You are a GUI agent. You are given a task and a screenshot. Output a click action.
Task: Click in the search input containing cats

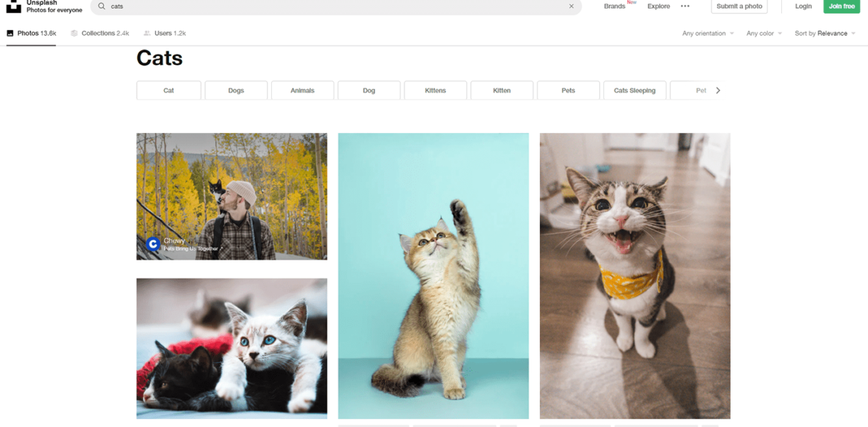[334, 6]
